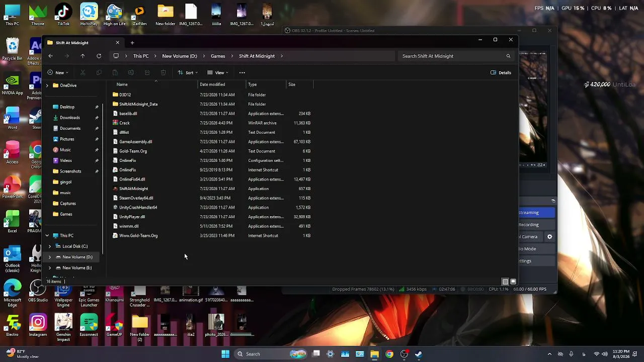Screen dimensions: 644x362
Task: Open the D3D12 folder icon
Action: 115,95
